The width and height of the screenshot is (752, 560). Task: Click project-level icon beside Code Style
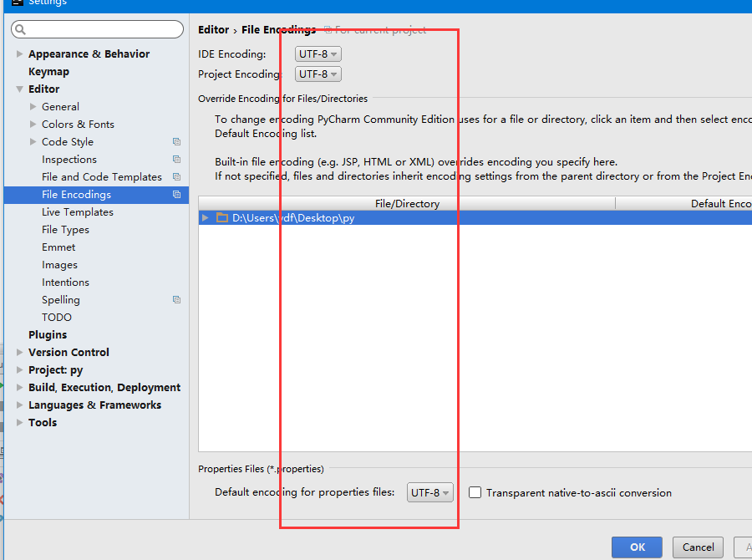coord(176,141)
